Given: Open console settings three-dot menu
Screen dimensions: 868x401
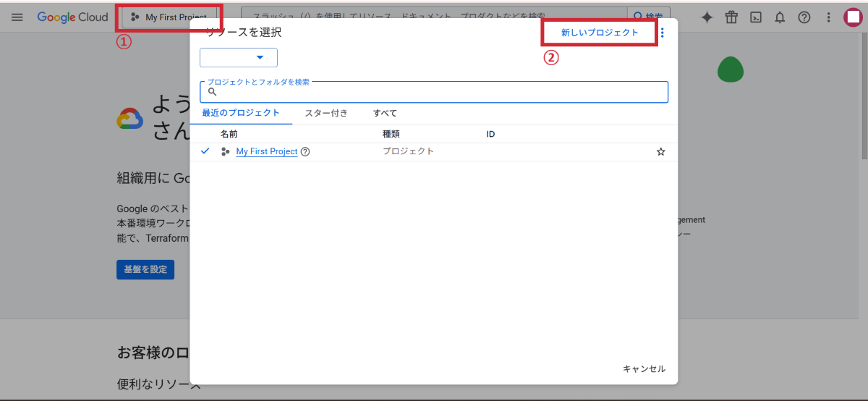Looking at the screenshot, I should pos(828,17).
